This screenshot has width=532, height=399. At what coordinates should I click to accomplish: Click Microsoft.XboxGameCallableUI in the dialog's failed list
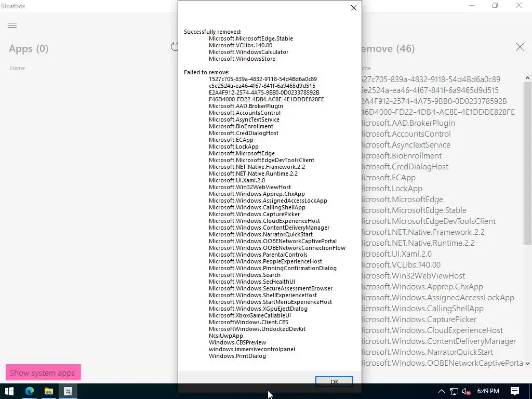[250, 315]
